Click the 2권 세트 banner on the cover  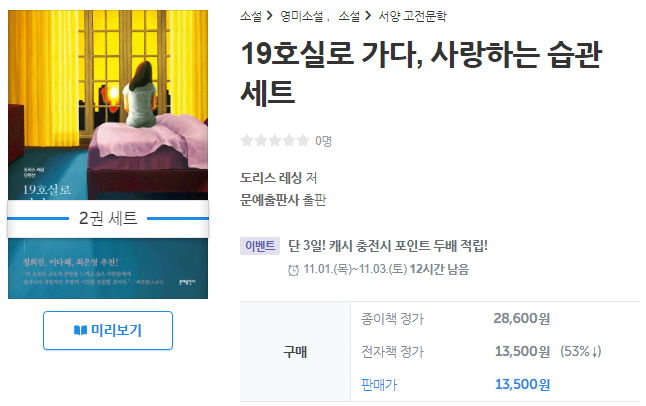(108, 218)
